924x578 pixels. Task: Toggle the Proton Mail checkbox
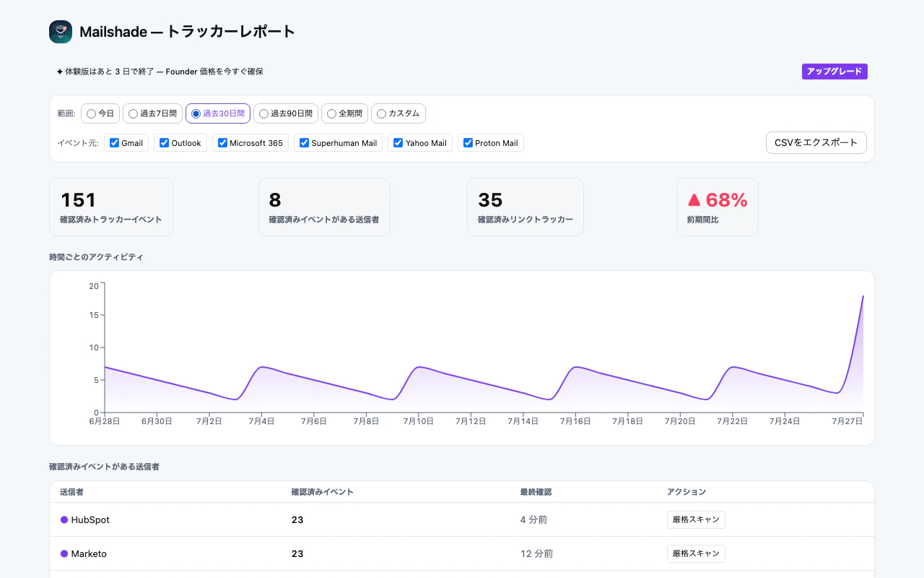[x=468, y=143]
